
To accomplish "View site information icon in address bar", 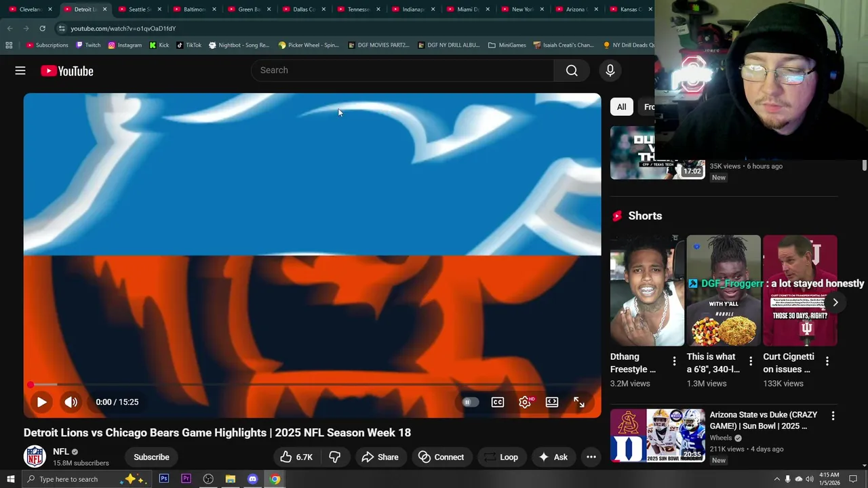I will tap(61, 28).
